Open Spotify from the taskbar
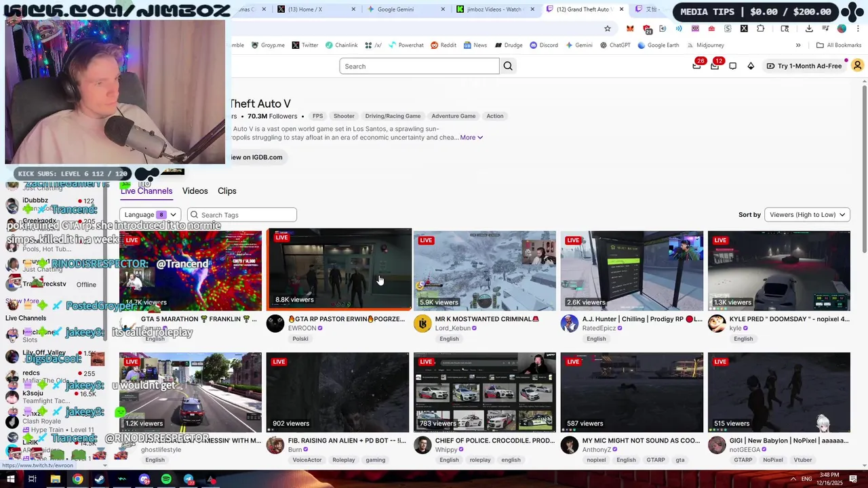 166,479
